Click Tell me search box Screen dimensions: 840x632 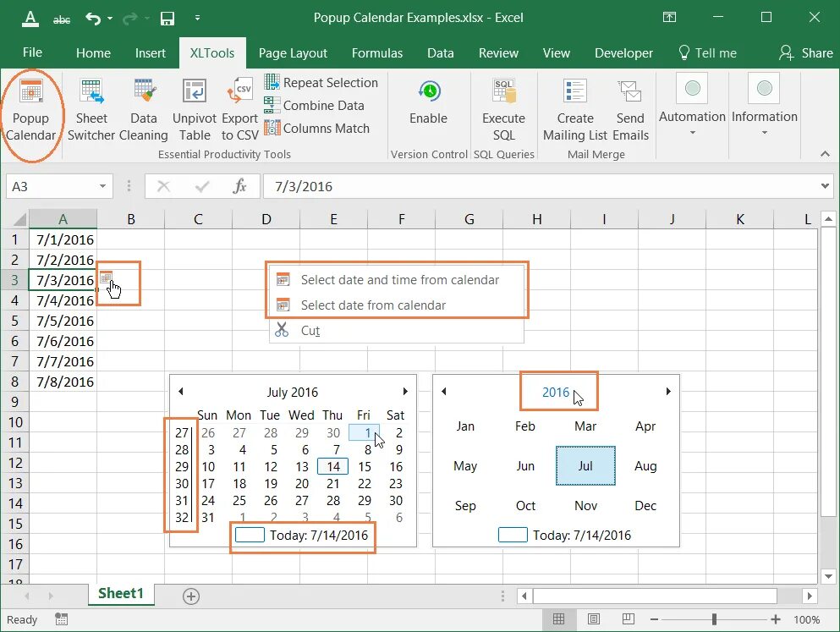[x=707, y=53]
